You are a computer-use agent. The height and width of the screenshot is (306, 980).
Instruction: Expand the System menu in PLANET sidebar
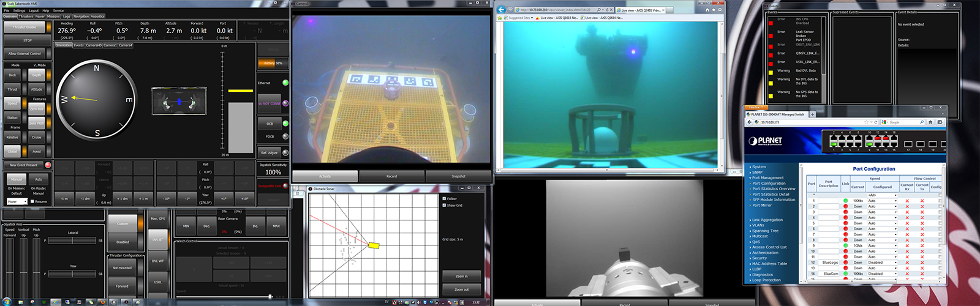tap(758, 166)
